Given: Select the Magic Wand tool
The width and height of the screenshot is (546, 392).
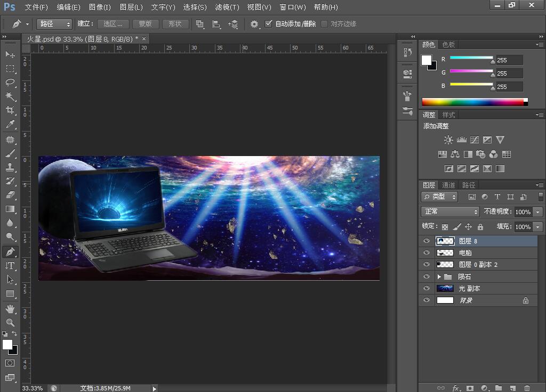Looking at the screenshot, I should coord(10,96).
